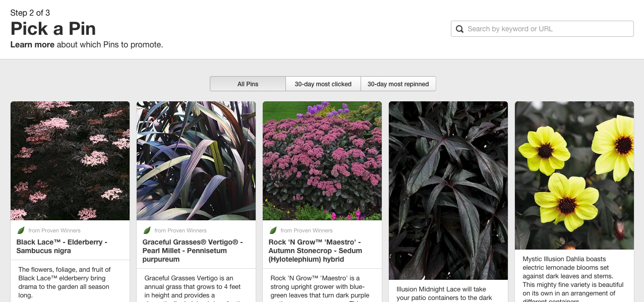The image size is (644, 302).
Task: Click the leaf icon on Graceful Grasses pin
Action: tap(147, 230)
